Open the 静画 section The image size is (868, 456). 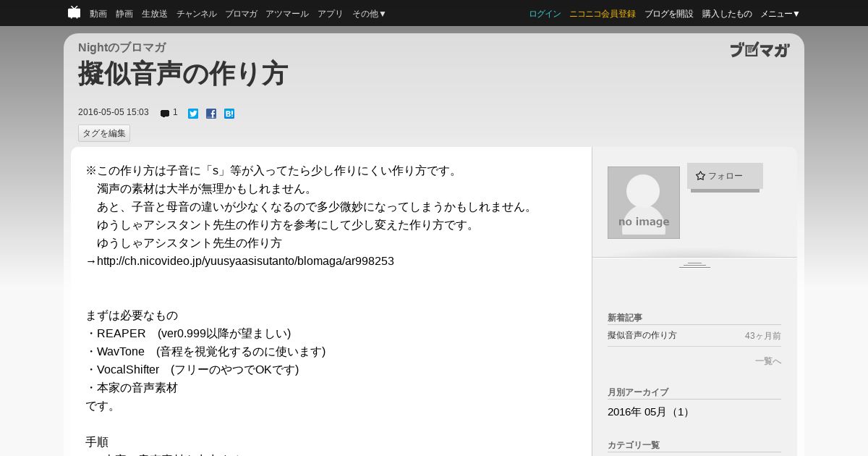click(x=124, y=14)
